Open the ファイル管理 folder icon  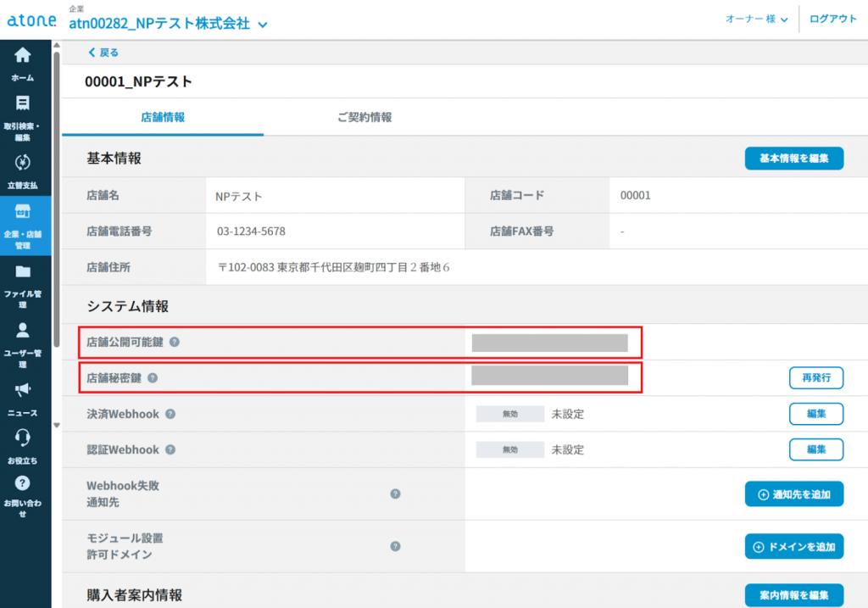pos(23,272)
